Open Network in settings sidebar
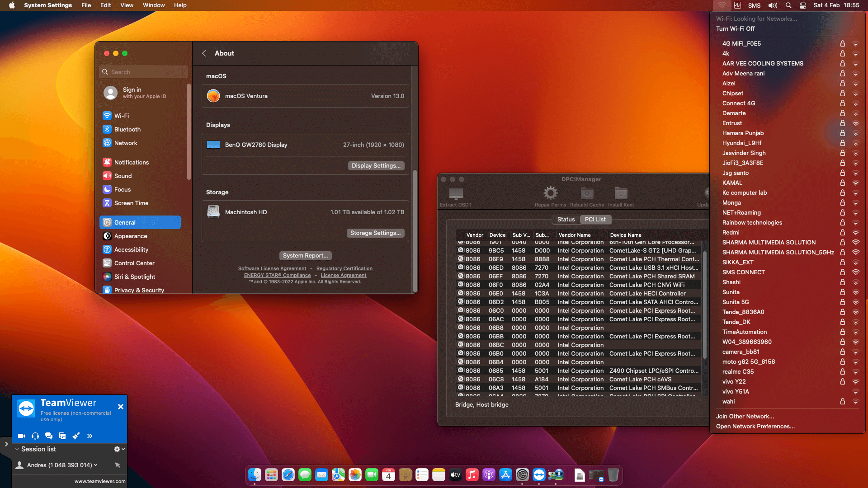Screen dimensions: 868x488 click(140, 143)
